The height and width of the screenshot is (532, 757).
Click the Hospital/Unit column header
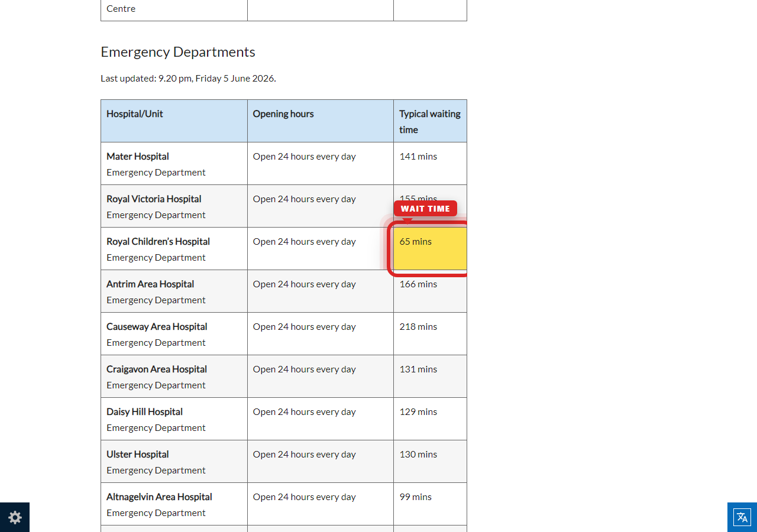[174, 121]
